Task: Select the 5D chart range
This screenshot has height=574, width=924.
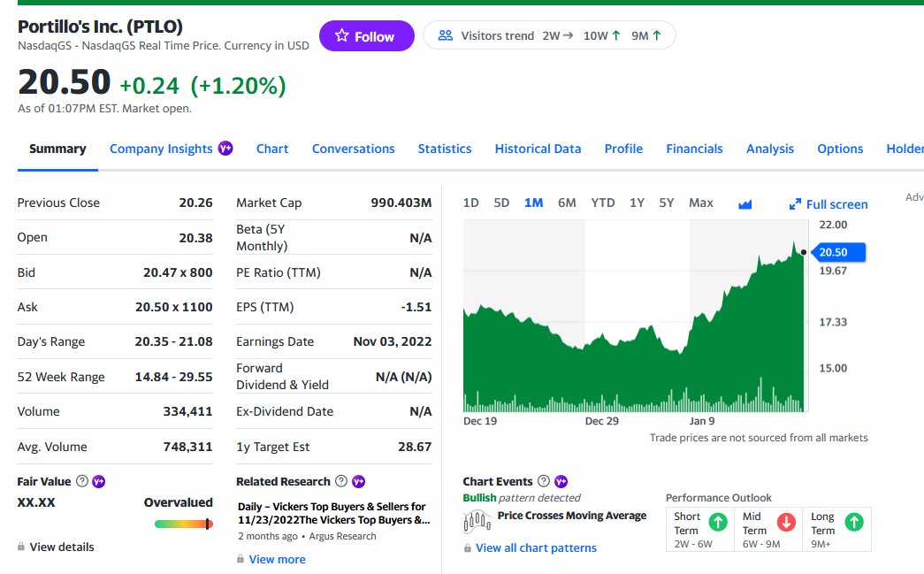Action: point(501,203)
